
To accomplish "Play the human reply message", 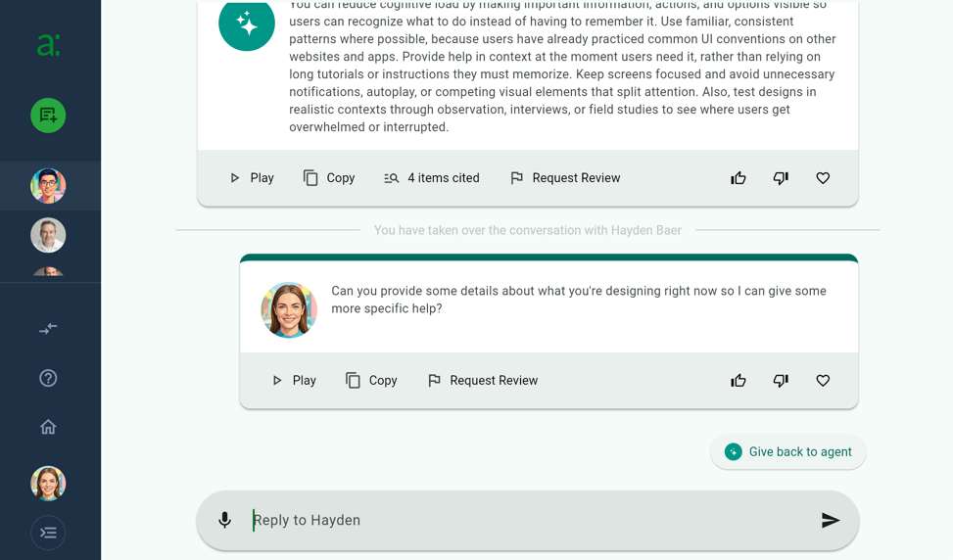I will [x=294, y=380].
